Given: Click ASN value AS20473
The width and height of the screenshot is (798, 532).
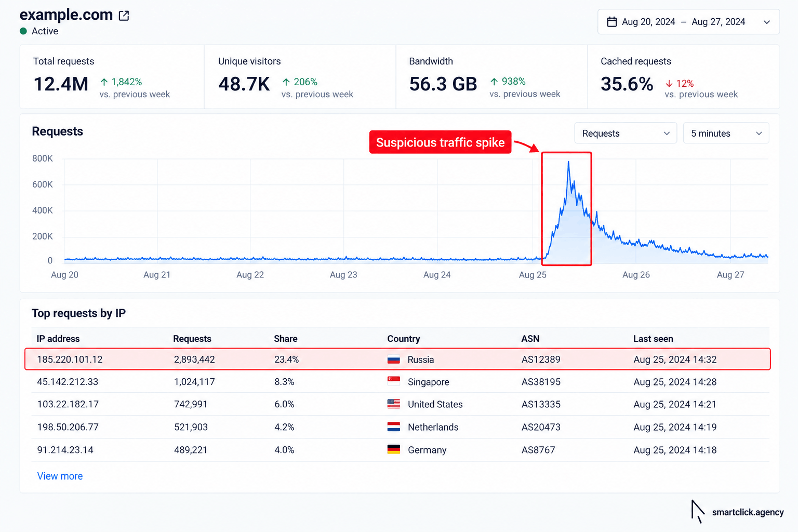Looking at the screenshot, I should (541, 427).
